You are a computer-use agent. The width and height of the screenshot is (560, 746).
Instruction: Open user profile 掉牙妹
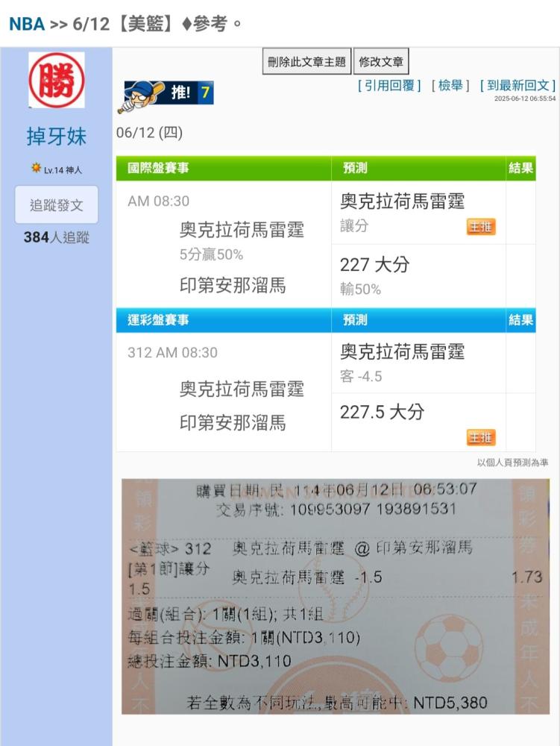tap(57, 137)
